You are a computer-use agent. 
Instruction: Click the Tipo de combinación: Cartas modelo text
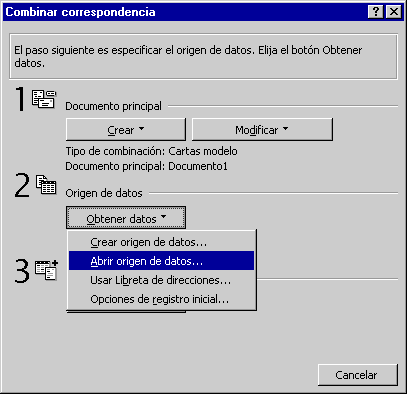(151, 151)
